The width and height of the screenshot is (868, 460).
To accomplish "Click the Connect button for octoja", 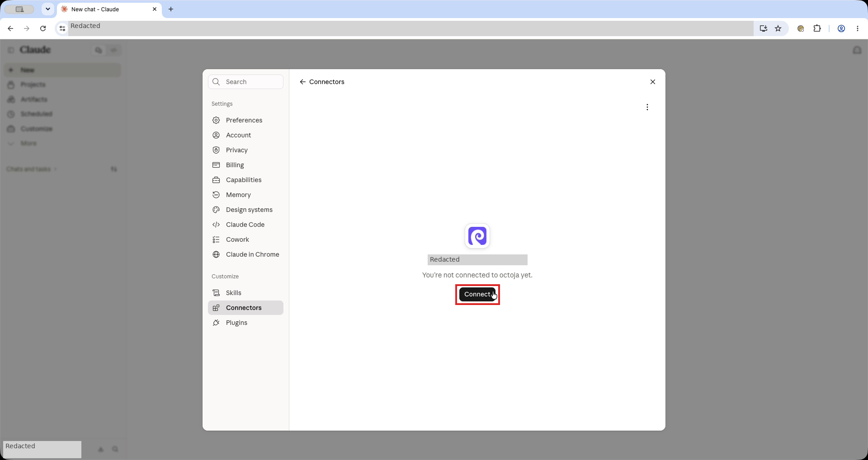I will (x=477, y=294).
